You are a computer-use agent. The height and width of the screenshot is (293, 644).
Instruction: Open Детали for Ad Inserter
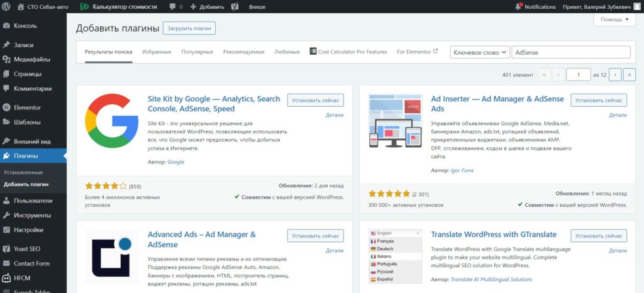(618, 115)
